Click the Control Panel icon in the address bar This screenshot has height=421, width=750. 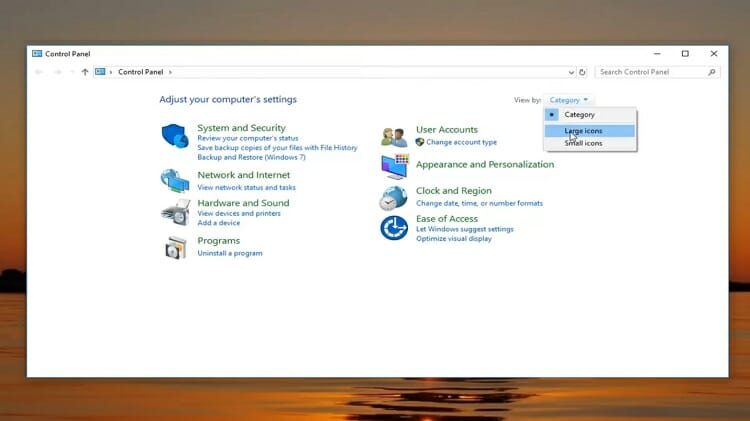[x=100, y=72]
